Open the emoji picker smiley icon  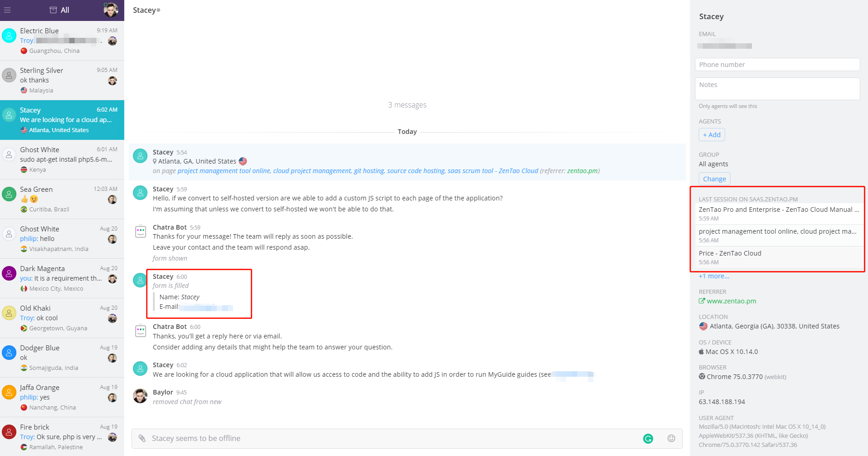coord(671,438)
